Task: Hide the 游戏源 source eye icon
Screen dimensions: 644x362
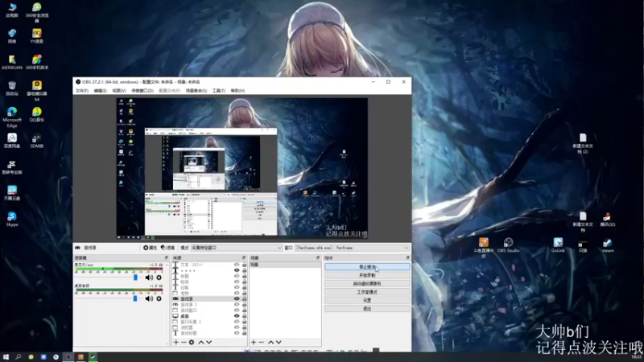Action: pyautogui.click(x=237, y=298)
